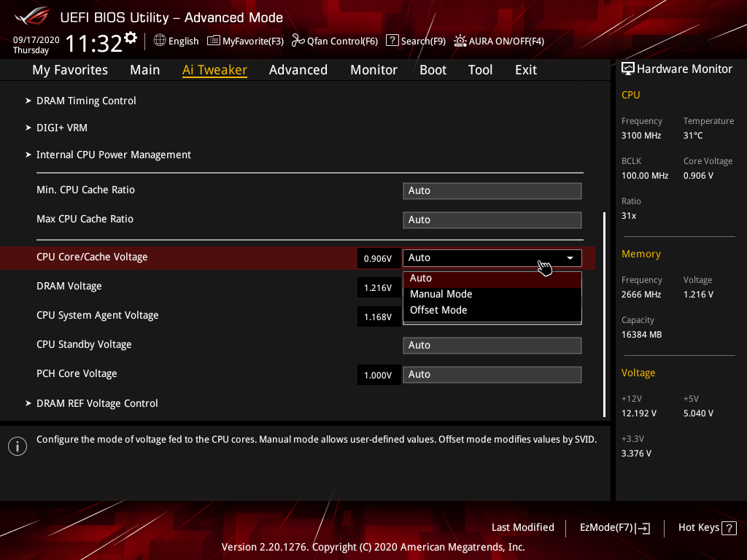Open PCH Core Voltage dropdown
This screenshot has height=560, width=747.
492,374
